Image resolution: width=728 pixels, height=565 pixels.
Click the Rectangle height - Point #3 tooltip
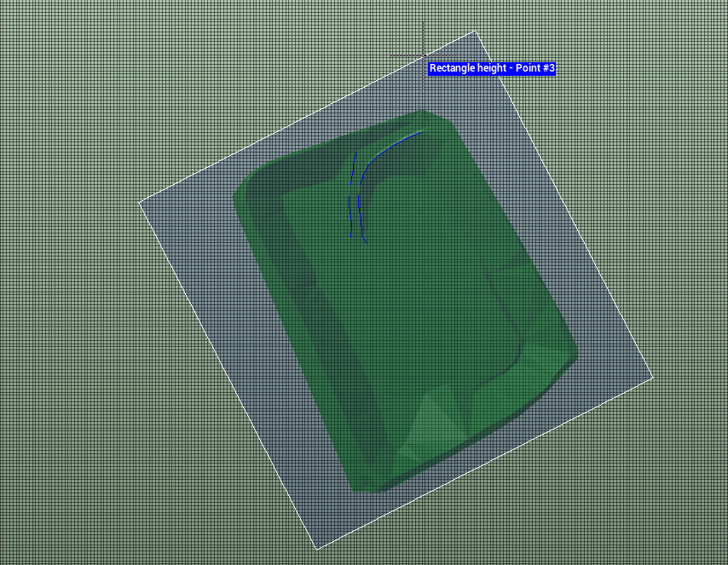[x=492, y=70]
